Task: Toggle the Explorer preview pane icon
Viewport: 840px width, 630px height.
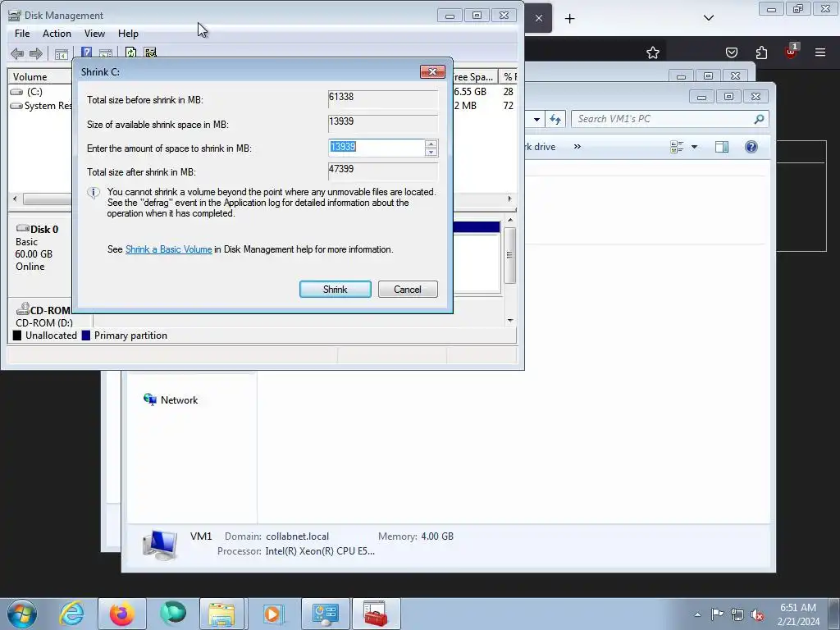Action: [722, 147]
